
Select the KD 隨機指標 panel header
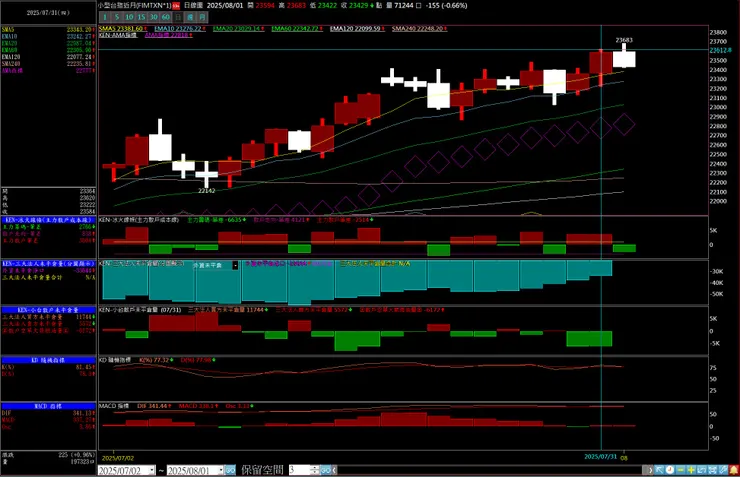pos(49,360)
